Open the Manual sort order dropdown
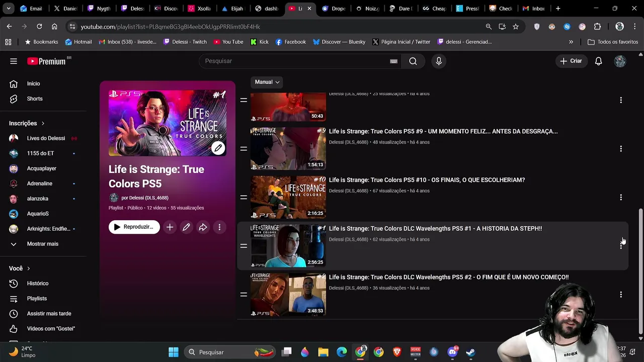Image resolution: width=644 pixels, height=362 pixels. pyautogui.click(x=267, y=82)
